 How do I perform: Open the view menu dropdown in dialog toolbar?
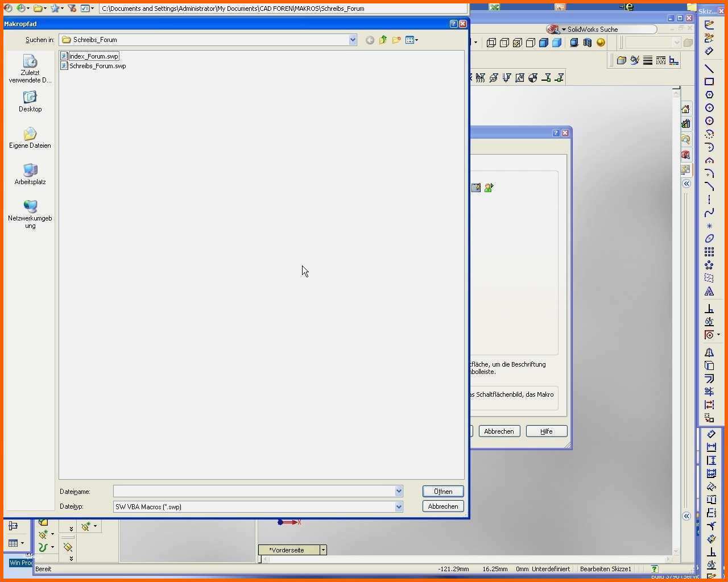coord(412,40)
